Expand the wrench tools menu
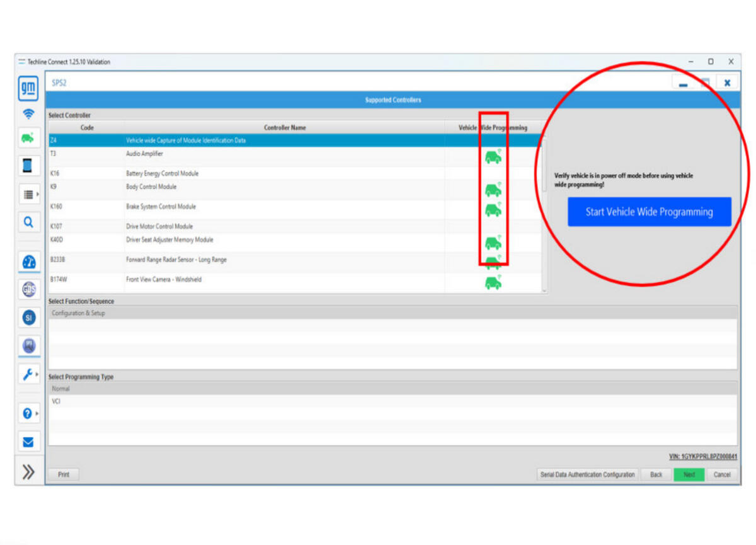This screenshot has height=545, width=756. (x=28, y=374)
